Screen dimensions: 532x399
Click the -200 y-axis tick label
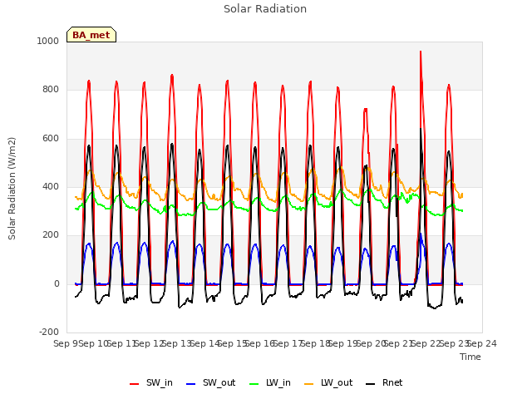point(49,332)
